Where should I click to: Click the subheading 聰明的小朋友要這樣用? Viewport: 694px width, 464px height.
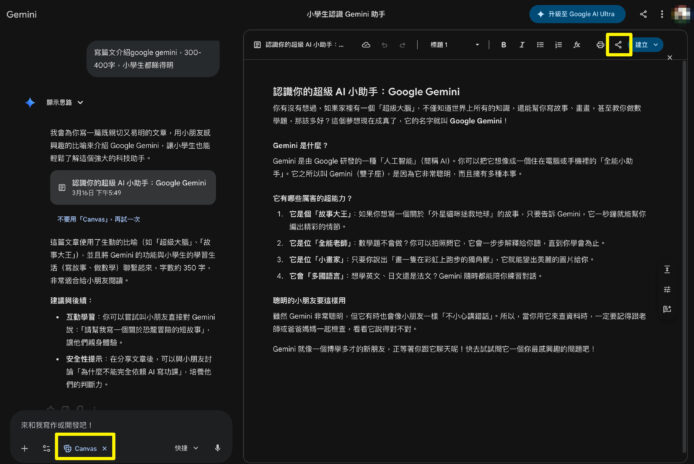pyautogui.click(x=309, y=300)
